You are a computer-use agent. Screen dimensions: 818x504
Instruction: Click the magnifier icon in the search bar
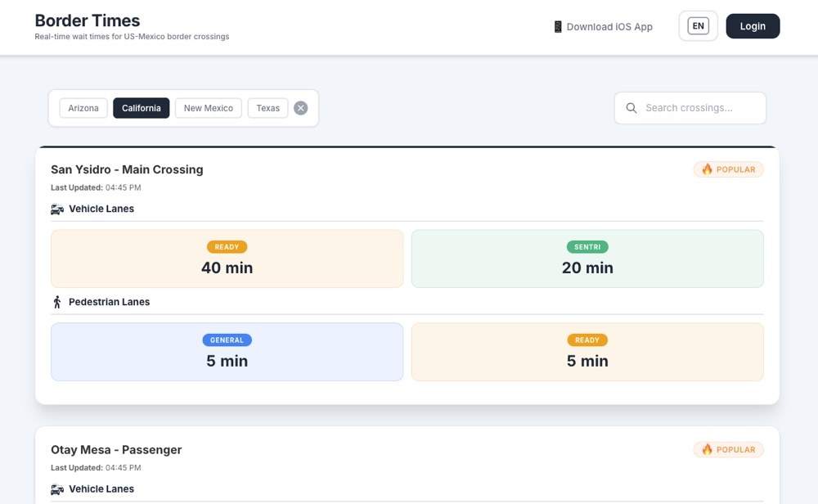click(x=631, y=107)
